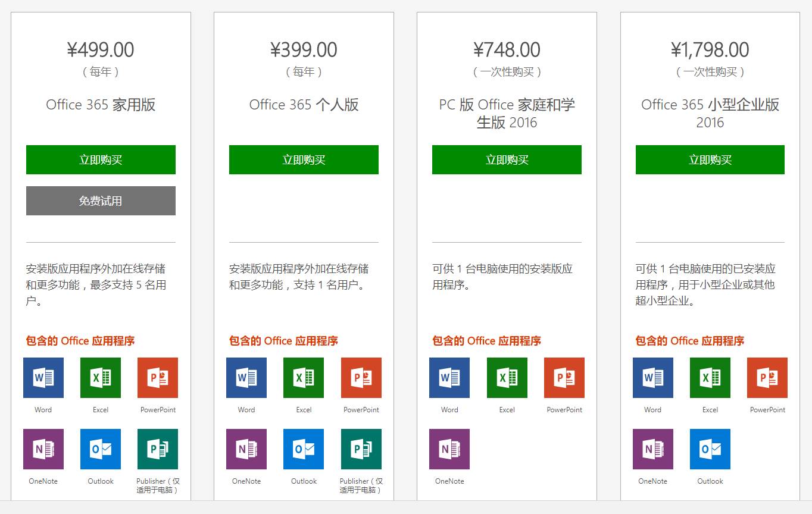This screenshot has width=812, height=514.
Task: Click Publisher icon under Office 365 家用版
Action: [x=158, y=449]
